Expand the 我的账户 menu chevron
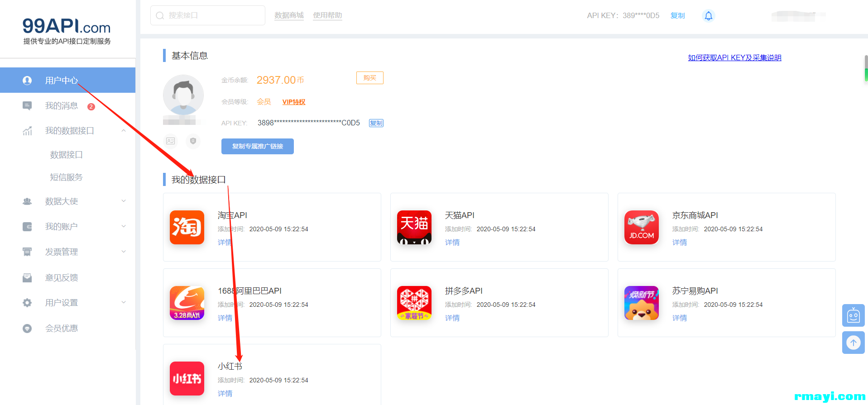 click(x=124, y=226)
